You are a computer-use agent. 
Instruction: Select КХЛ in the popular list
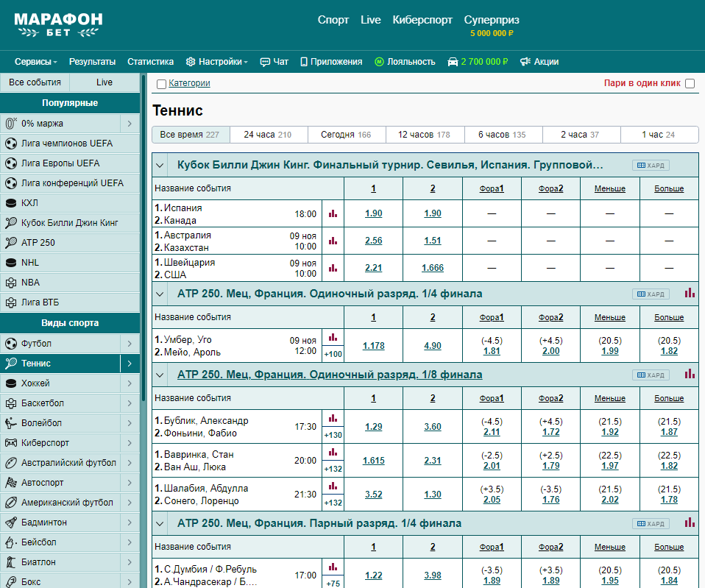(x=70, y=202)
